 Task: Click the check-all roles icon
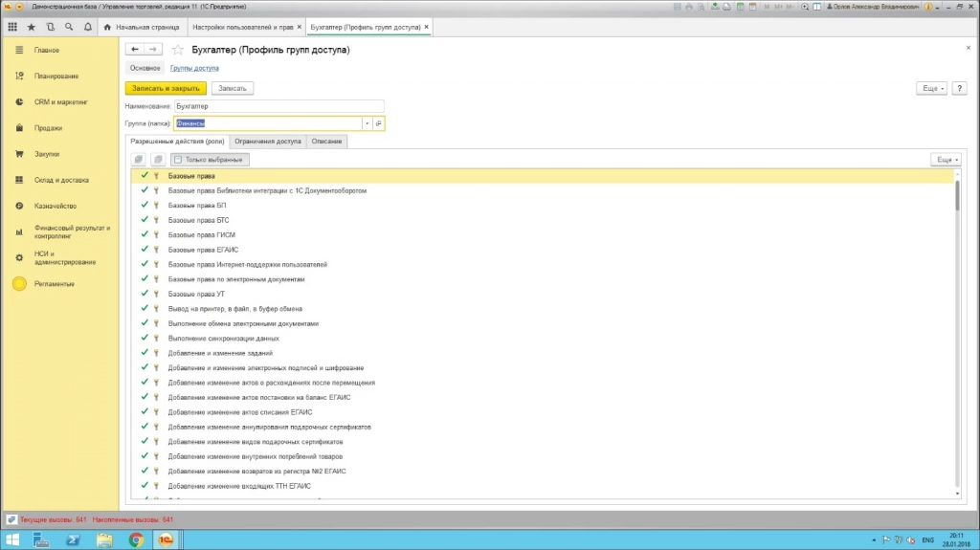click(x=139, y=160)
